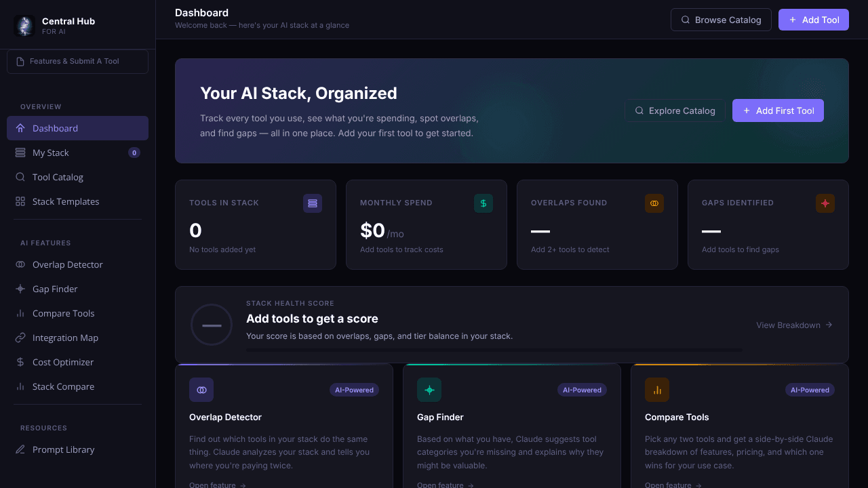The height and width of the screenshot is (488, 868).
Task: Click the $0 monthly spend value
Action: point(372,230)
